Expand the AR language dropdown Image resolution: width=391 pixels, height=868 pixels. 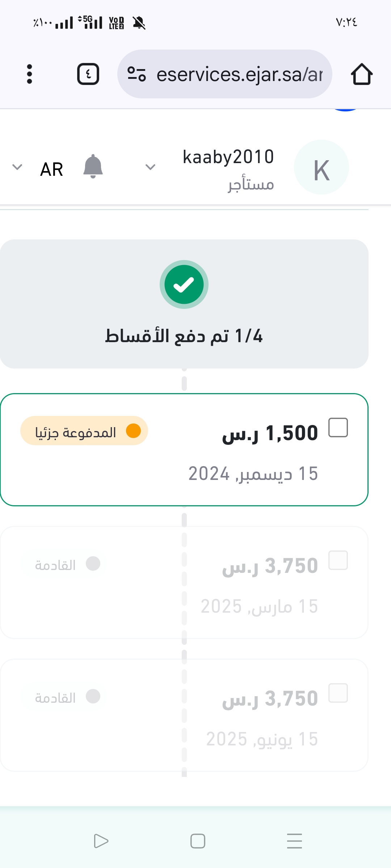[x=17, y=167]
